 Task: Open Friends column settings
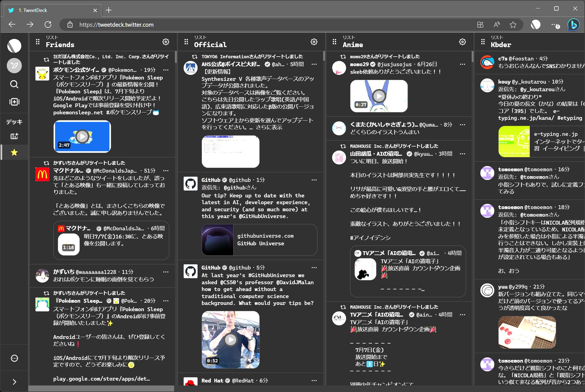(166, 42)
